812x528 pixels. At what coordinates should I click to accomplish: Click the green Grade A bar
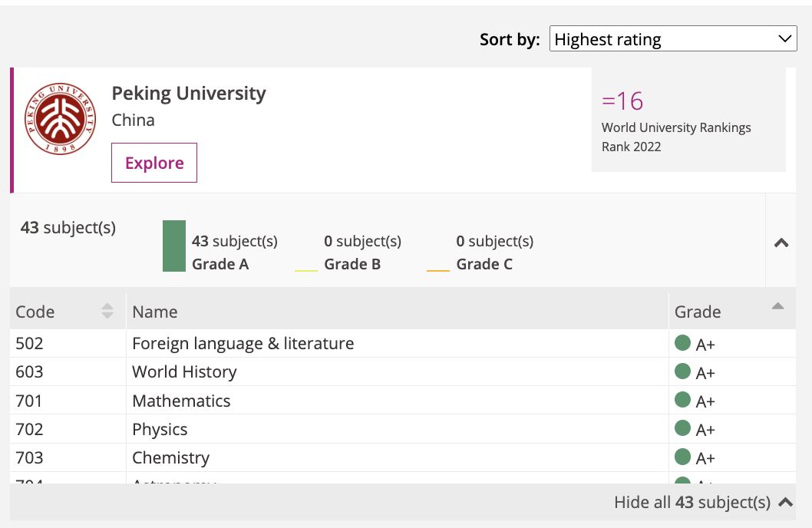point(174,246)
